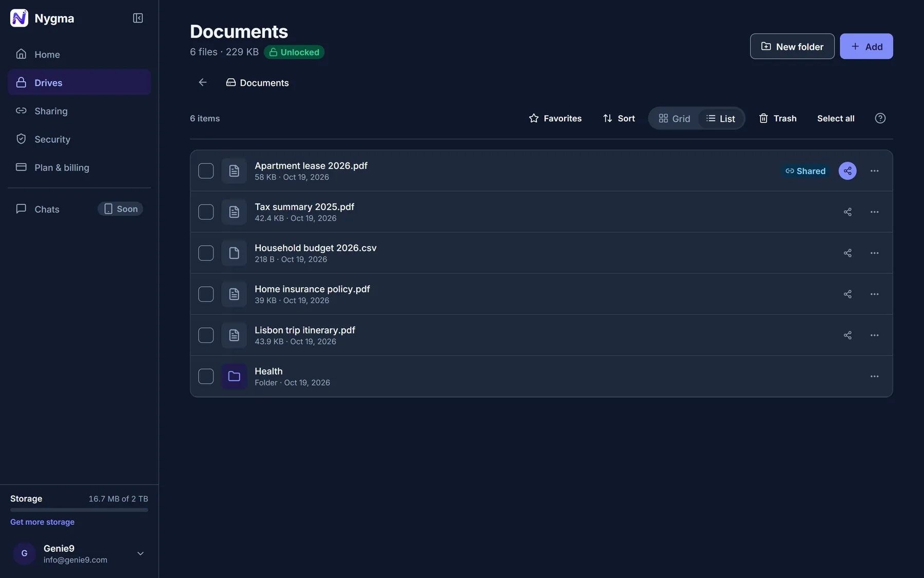Tick the Tax summary 2025.pdf checkbox
The height and width of the screenshot is (578, 924).
(x=206, y=212)
